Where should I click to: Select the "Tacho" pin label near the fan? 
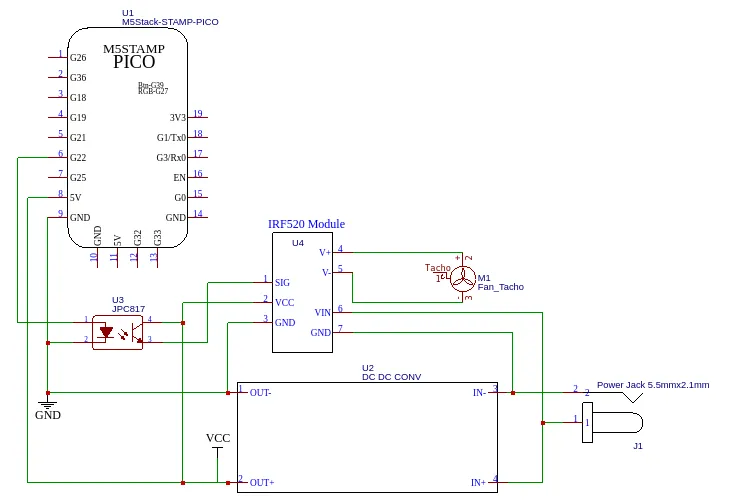pyautogui.click(x=437, y=268)
